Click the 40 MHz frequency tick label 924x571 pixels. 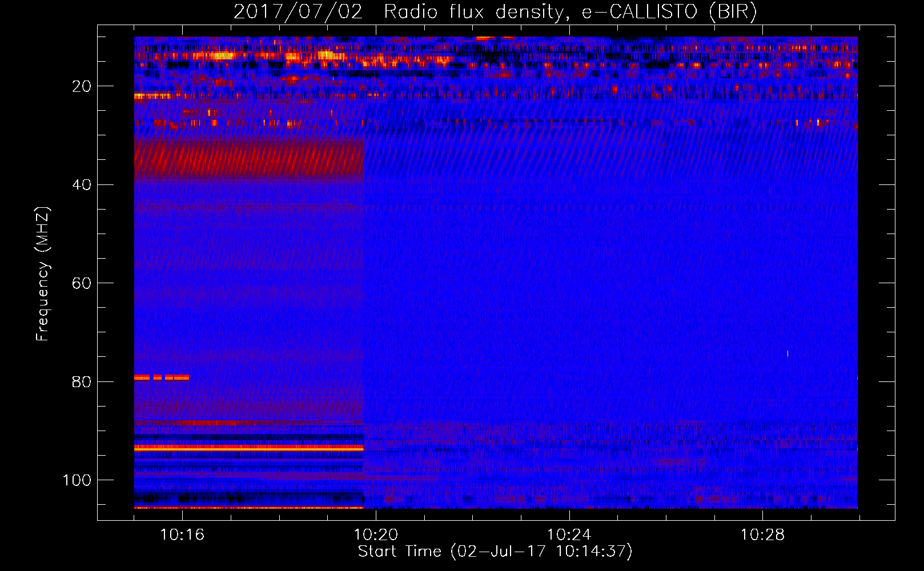coord(82,185)
